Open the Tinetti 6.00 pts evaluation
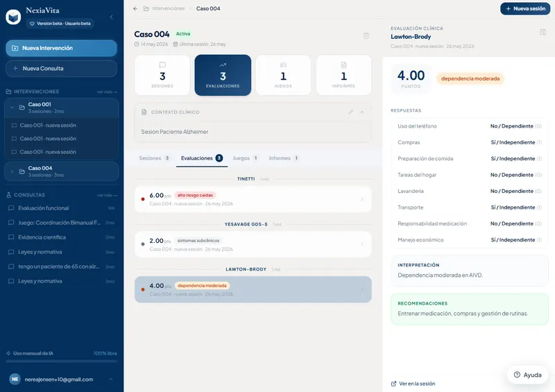 pos(253,199)
